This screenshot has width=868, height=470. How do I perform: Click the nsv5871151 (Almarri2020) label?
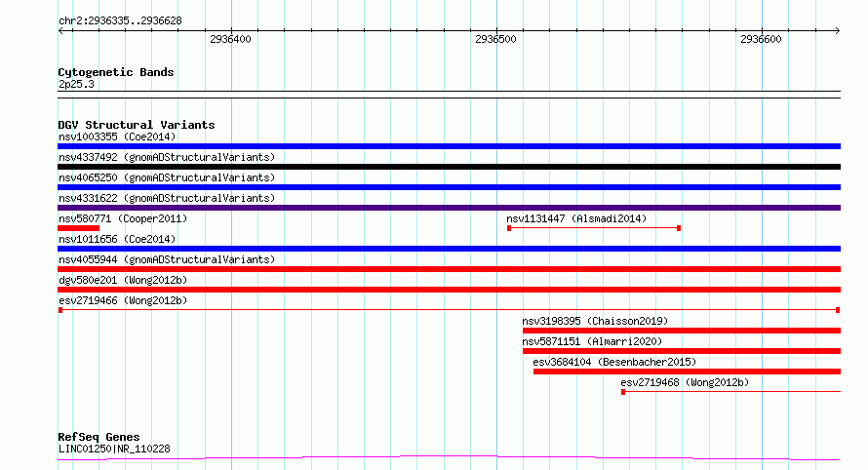click(592, 341)
